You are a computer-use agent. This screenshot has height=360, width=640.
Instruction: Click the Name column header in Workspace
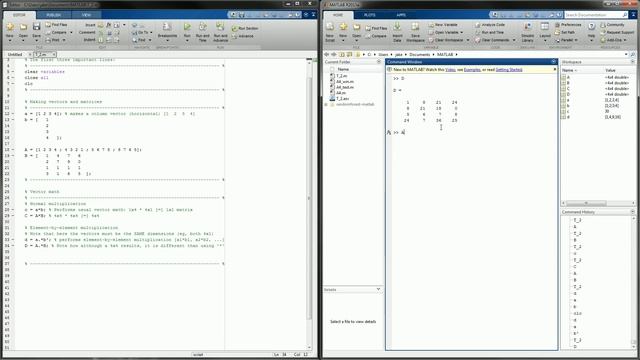point(569,71)
